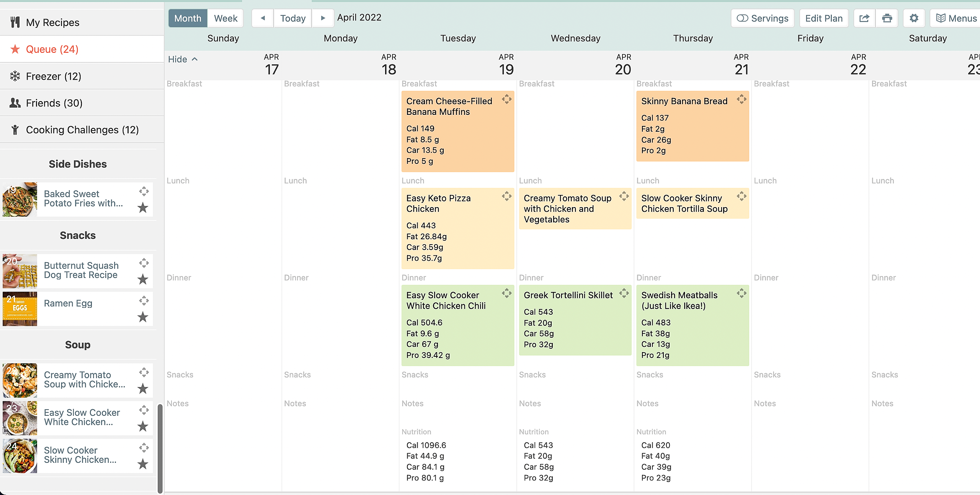980x495 pixels.
Task: Click the Today button
Action: [x=293, y=18]
